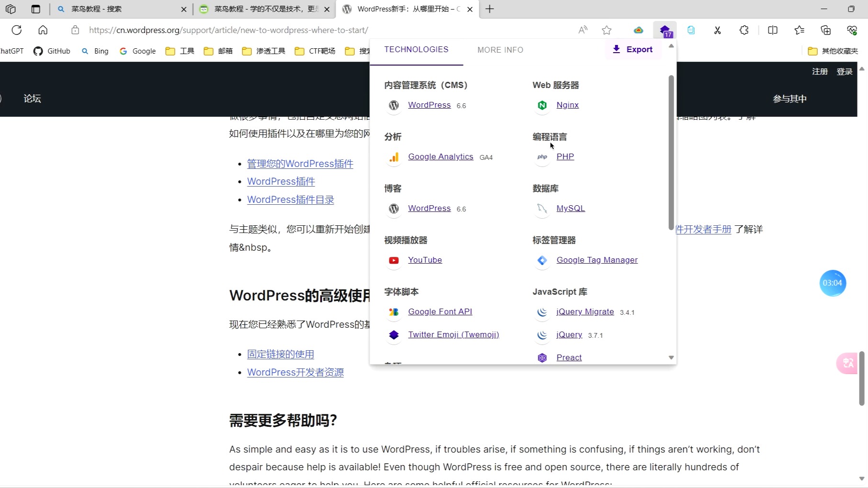Click Nginx logo icon in the panel
Viewport: 868px width, 488px height.
[x=542, y=105]
